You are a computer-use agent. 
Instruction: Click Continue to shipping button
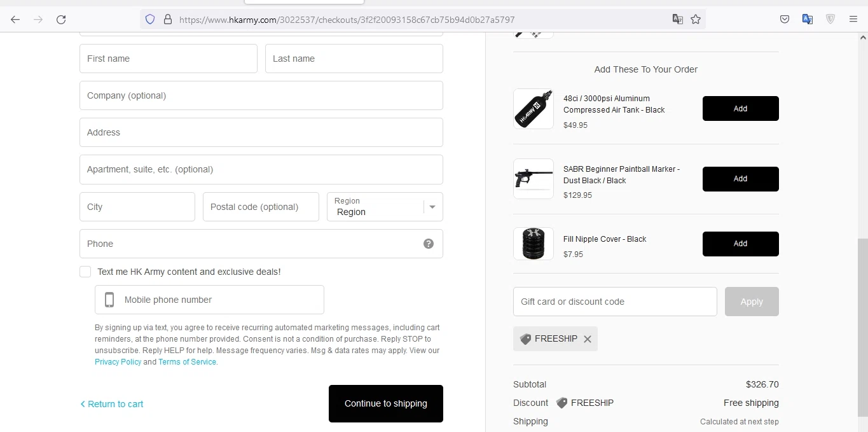pyautogui.click(x=385, y=403)
